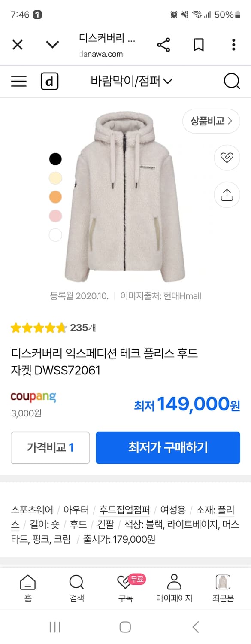This screenshot has height=644, width=251.
Task: Select the black color swatch
Action: 55,159
